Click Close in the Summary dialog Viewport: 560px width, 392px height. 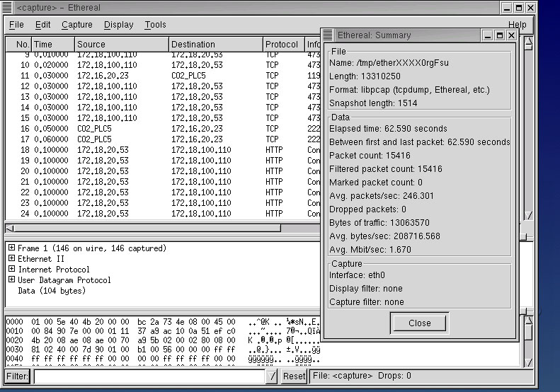pos(419,323)
